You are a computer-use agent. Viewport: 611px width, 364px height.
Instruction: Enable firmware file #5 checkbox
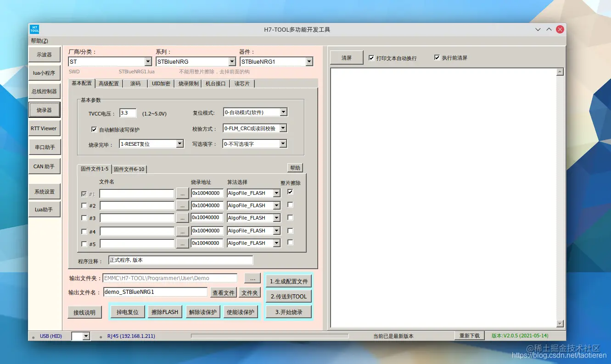tap(84, 244)
